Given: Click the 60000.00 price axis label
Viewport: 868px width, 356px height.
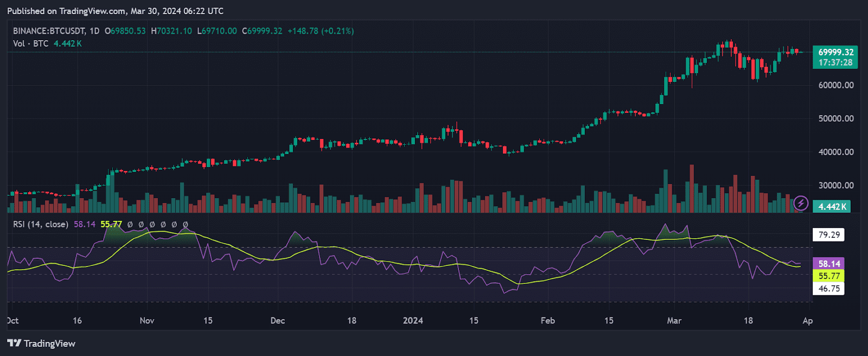Looking at the screenshot, I should point(836,85).
